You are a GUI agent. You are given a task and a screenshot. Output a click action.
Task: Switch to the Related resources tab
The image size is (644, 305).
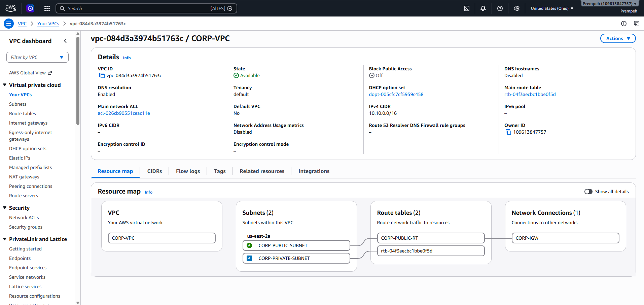coord(262,171)
